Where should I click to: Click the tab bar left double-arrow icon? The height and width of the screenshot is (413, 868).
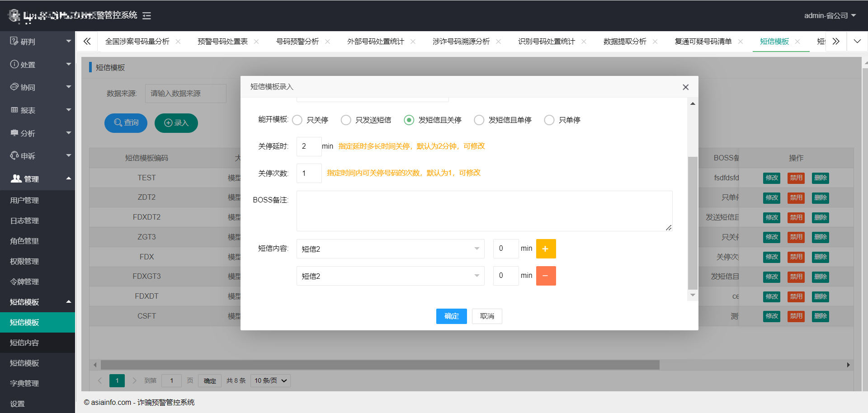point(87,42)
